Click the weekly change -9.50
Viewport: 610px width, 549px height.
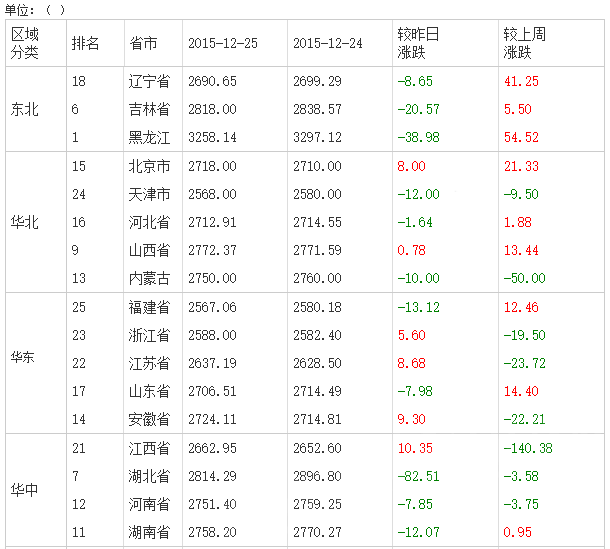pyautogui.click(x=521, y=194)
